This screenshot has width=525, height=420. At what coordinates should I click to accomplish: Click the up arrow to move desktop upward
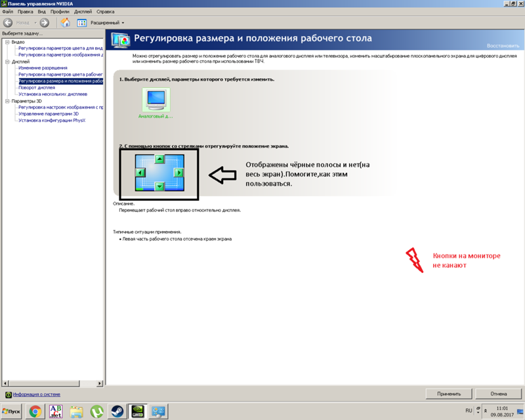(159, 159)
